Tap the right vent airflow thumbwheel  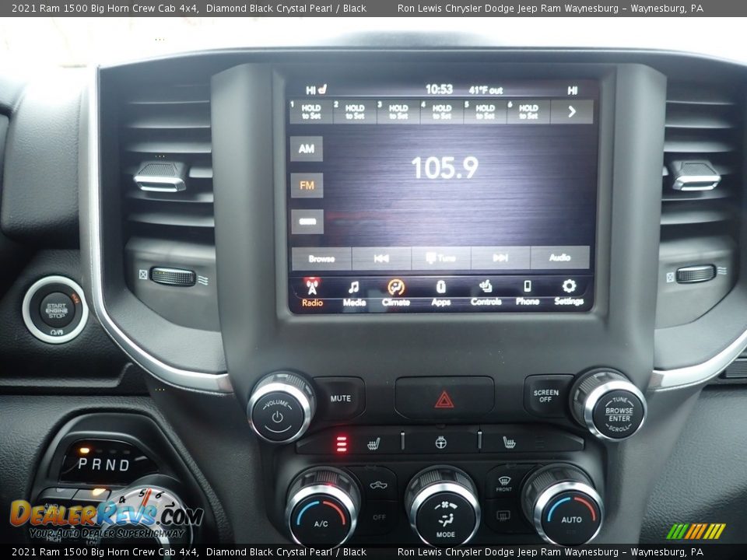coord(696,275)
